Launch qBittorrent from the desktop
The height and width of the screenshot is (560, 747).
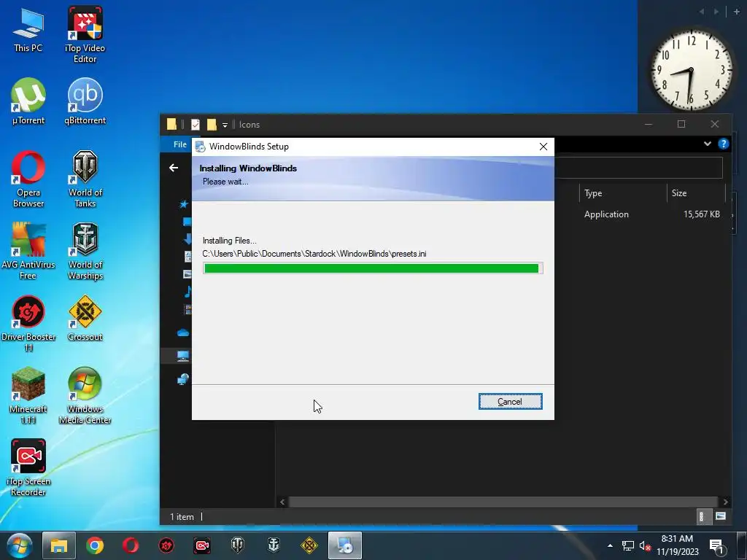[x=85, y=101]
